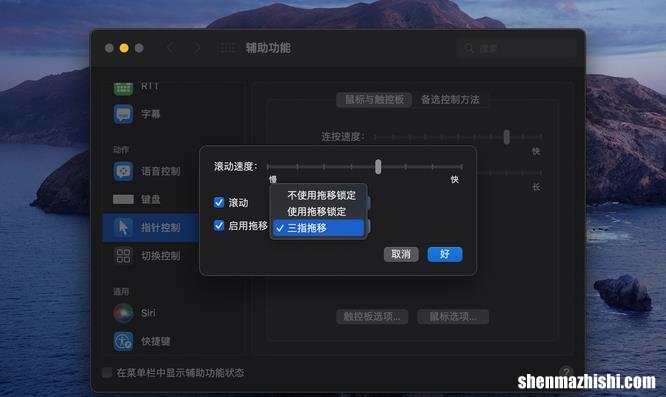Open the 切换控制 switch control icon
666x397 pixels.
coord(123,256)
